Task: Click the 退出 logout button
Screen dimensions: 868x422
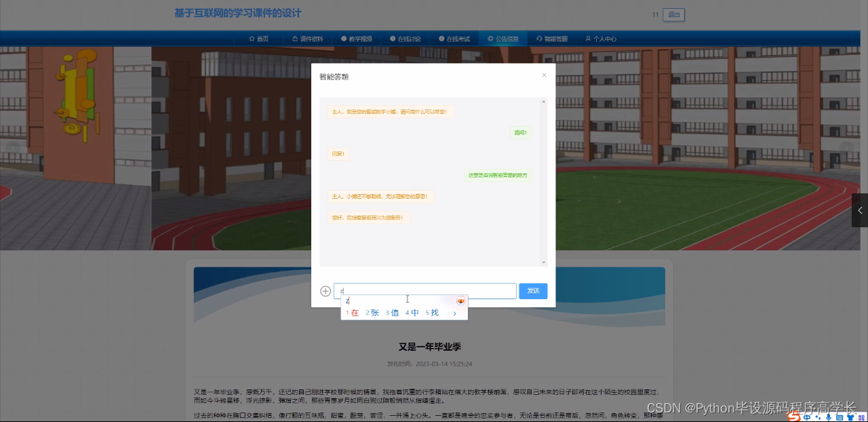Action: click(x=673, y=14)
